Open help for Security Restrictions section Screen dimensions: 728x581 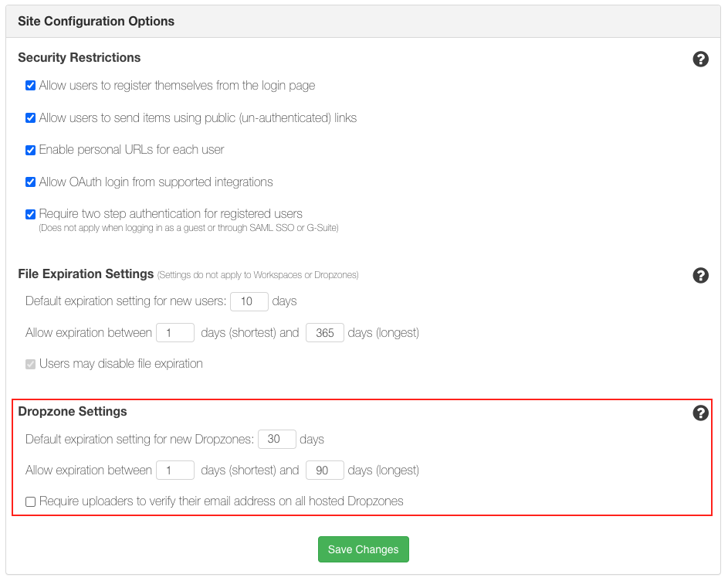coord(700,59)
